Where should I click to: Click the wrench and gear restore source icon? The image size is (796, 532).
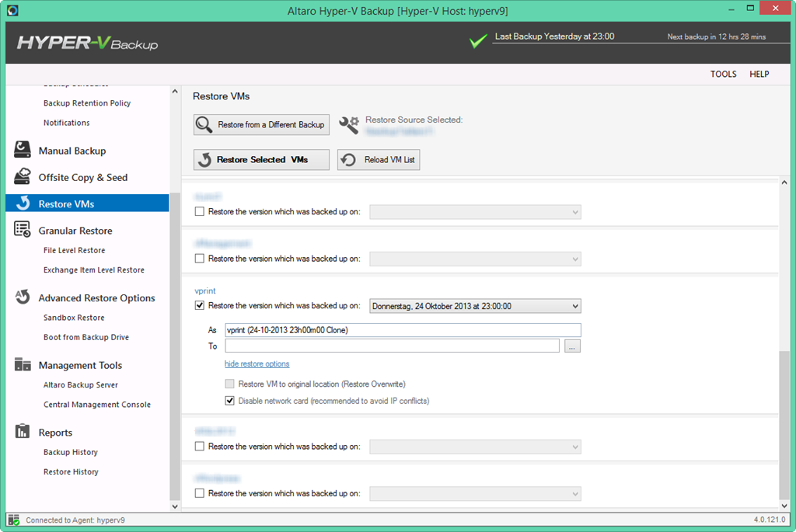click(349, 125)
